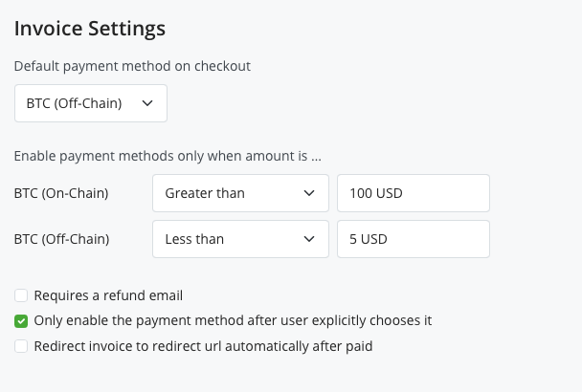Open the default payment method BTC (Off-Chain) dropdown

click(90, 103)
